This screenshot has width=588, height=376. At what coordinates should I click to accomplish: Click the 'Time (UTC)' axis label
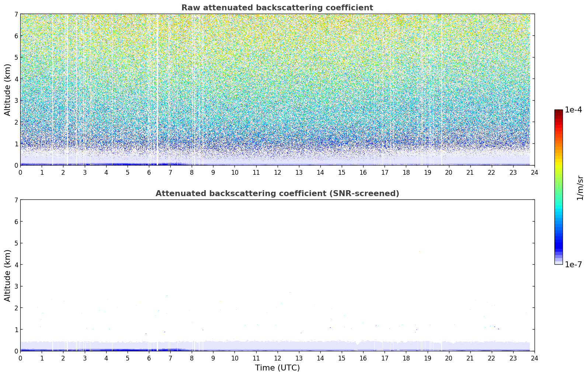click(x=277, y=368)
